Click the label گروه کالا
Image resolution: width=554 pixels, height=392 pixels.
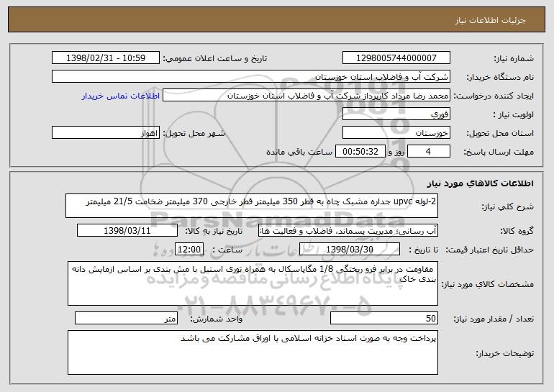click(517, 232)
